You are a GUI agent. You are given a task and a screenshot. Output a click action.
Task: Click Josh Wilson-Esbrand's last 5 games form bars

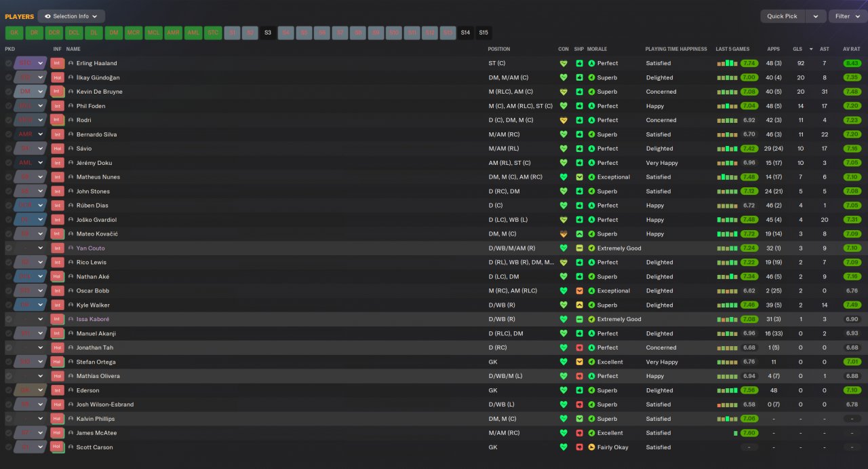(727, 405)
